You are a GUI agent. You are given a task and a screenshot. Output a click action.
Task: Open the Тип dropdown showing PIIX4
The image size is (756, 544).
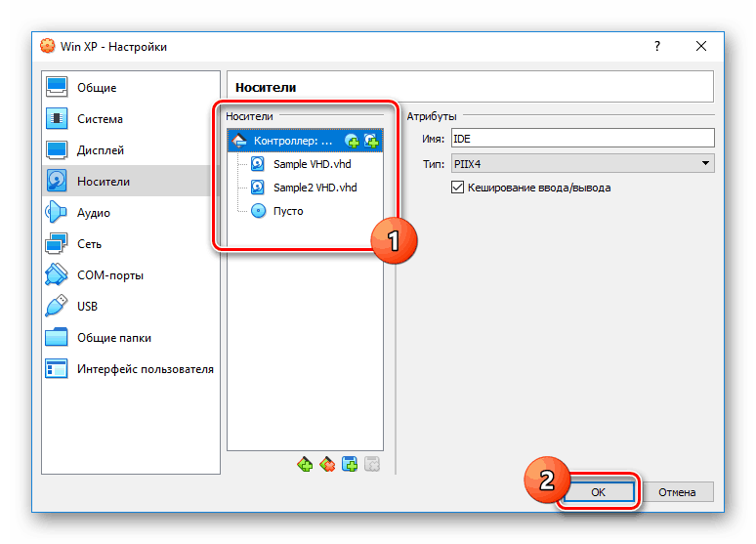[x=583, y=164]
